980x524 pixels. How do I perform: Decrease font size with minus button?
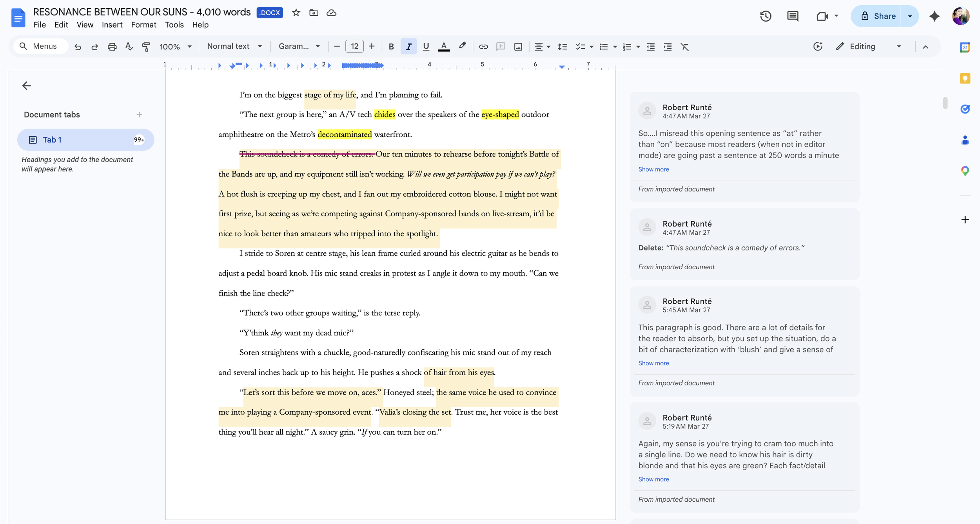(337, 46)
